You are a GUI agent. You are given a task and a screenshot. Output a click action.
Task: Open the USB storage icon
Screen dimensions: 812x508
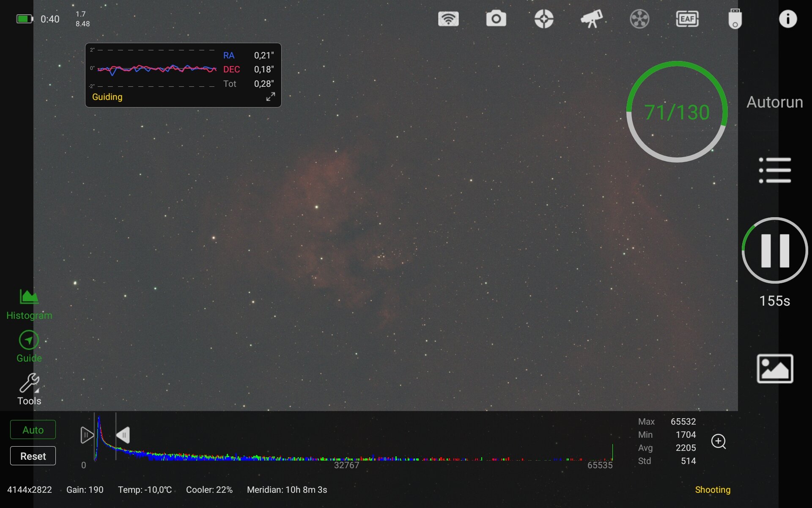tap(735, 19)
